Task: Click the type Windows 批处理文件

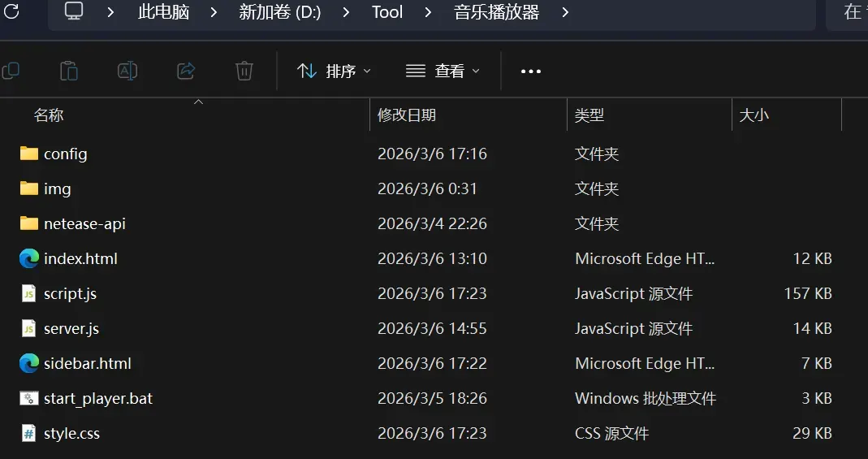Action: tap(646, 399)
